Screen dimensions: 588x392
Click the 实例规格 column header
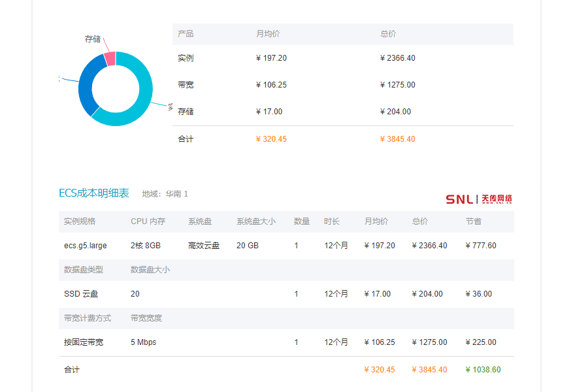coord(80,221)
